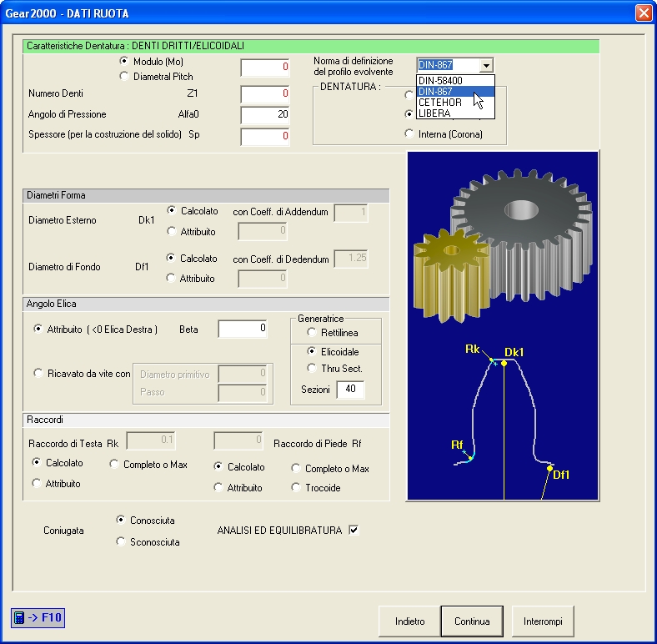
Task: Click the Interrompi button
Action: coord(543,621)
